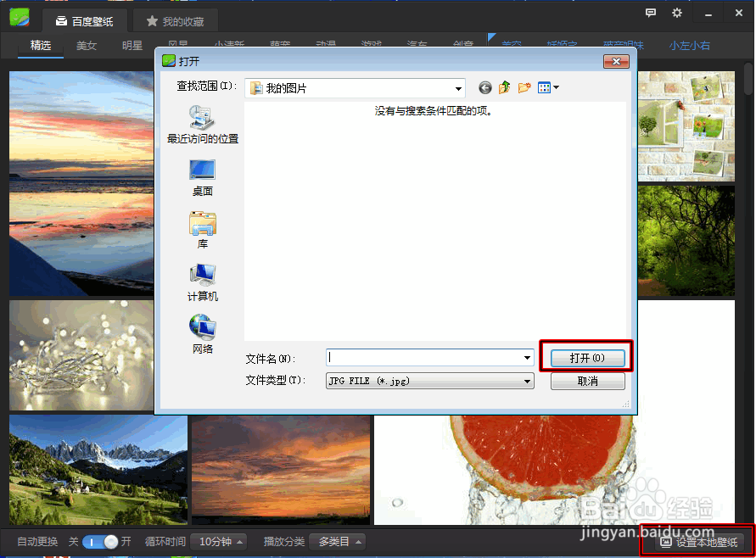Go back using the dialog's back arrow icon
The width and height of the screenshot is (756, 558).
click(x=485, y=87)
